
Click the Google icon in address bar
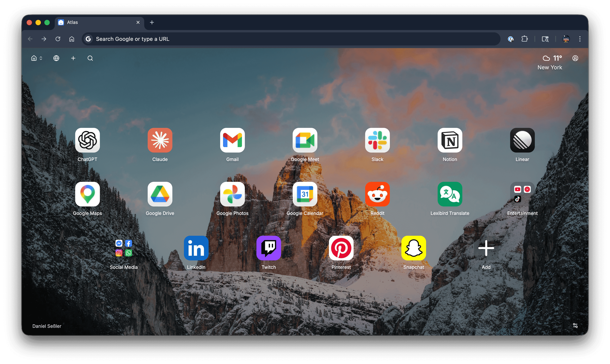88,39
